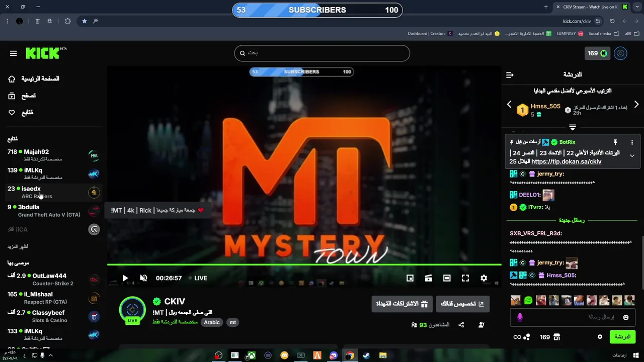Unpin the BotRix pinned message
The image size is (644, 362).
click(615, 142)
